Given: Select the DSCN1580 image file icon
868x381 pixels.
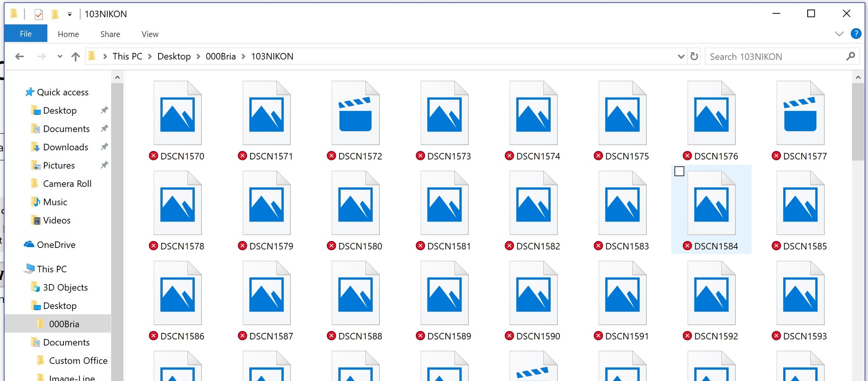Looking at the screenshot, I should (x=355, y=203).
